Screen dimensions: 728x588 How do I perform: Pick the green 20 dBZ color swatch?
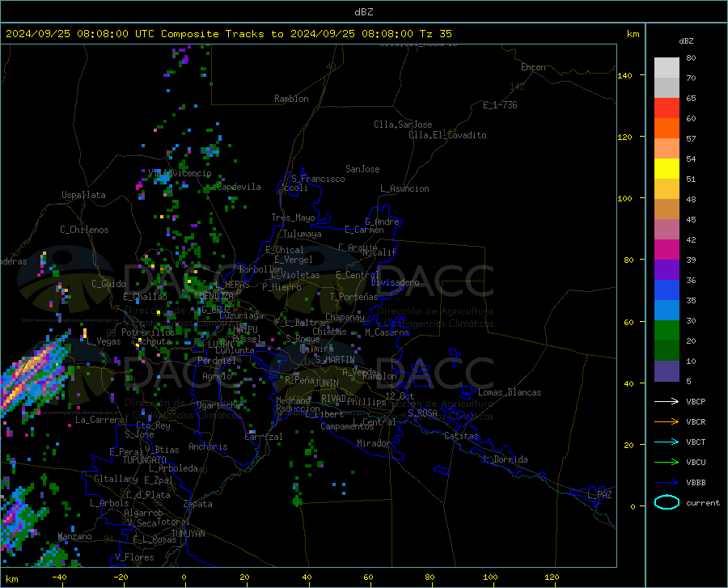667,331
